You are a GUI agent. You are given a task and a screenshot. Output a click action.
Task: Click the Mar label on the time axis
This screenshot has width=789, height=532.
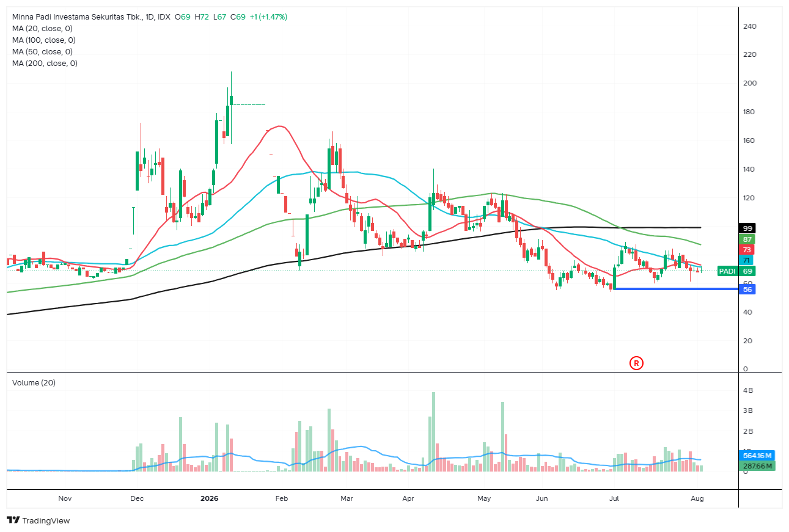click(347, 498)
